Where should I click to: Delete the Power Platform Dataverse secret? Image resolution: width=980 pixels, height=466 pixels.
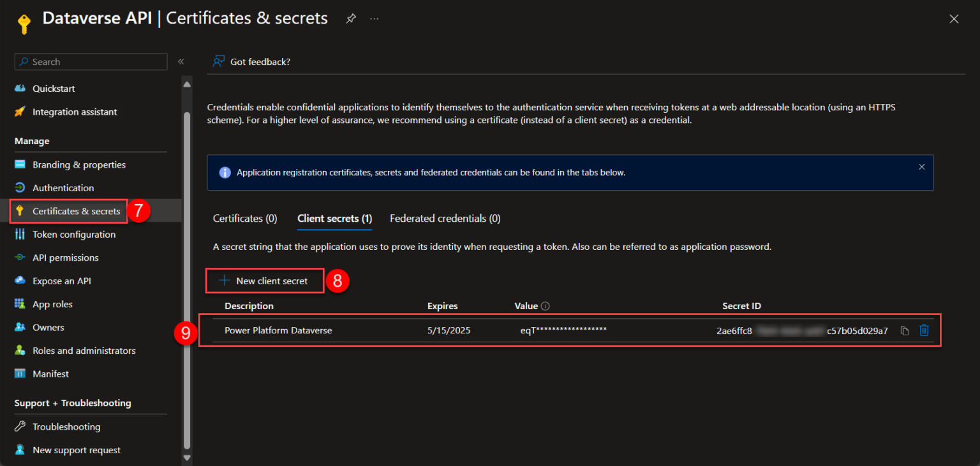point(924,330)
